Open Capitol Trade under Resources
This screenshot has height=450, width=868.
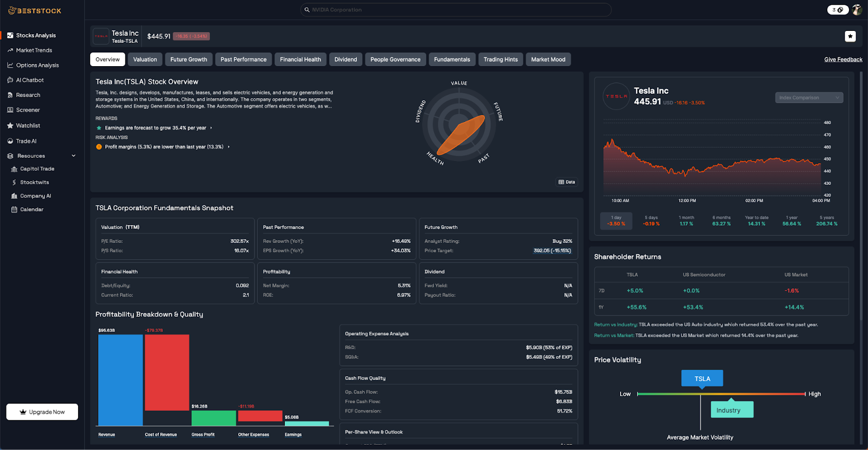tap(37, 169)
